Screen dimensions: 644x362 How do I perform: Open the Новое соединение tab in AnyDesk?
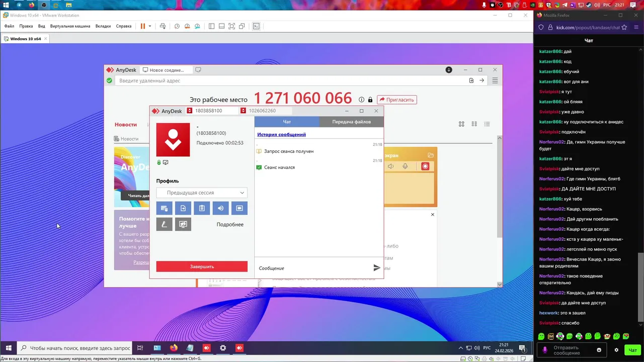[x=166, y=70]
